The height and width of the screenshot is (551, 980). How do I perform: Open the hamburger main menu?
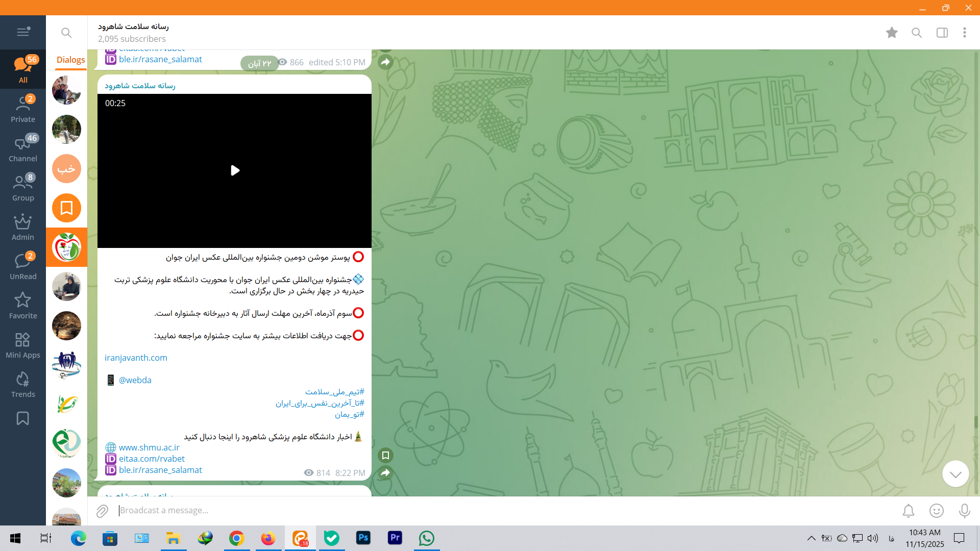23,32
